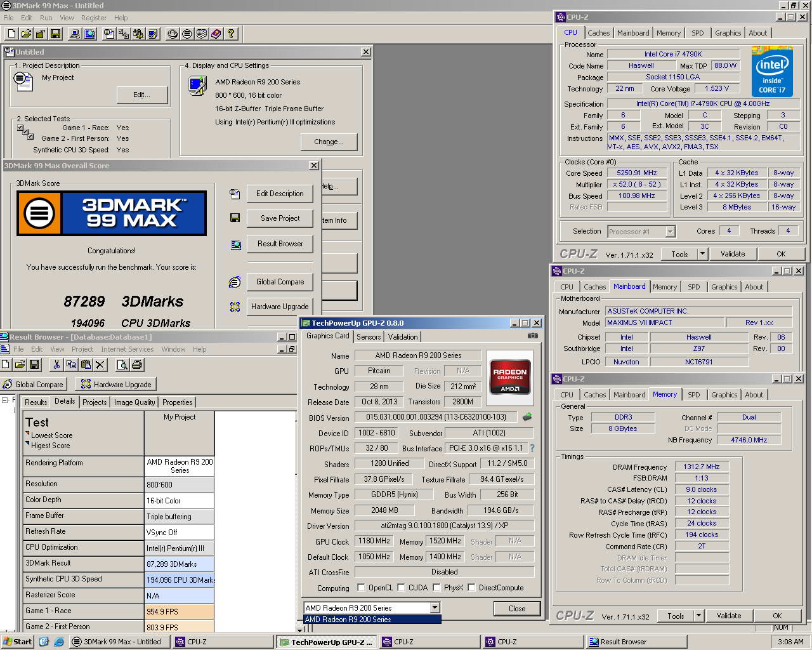Click GPU-Z screenshot camera icon
The height and width of the screenshot is (650, 812).
coord(533,336)
